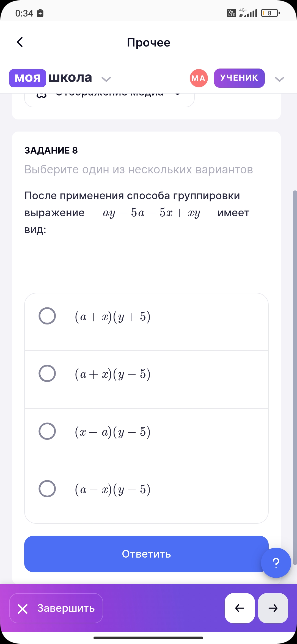Go to next task with right arrow
This screenshot has height=644, width=297.
(x=273, y=608)
